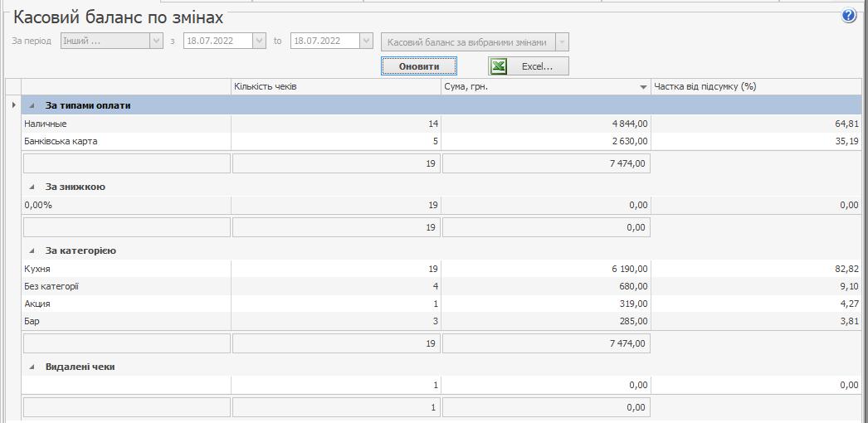Click the row indicator arrow at table's left edge

pyautogui.click(x=13, y=105)
